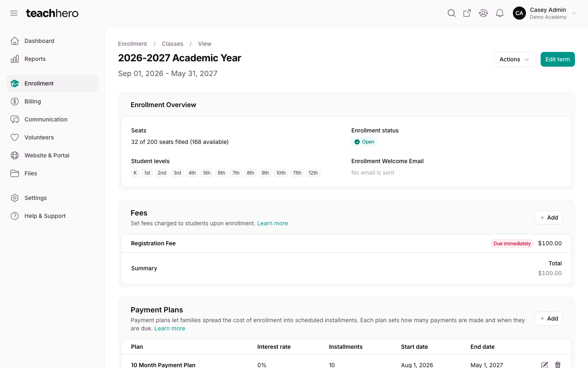Click the teachhero logo

[x=52, y=13]
